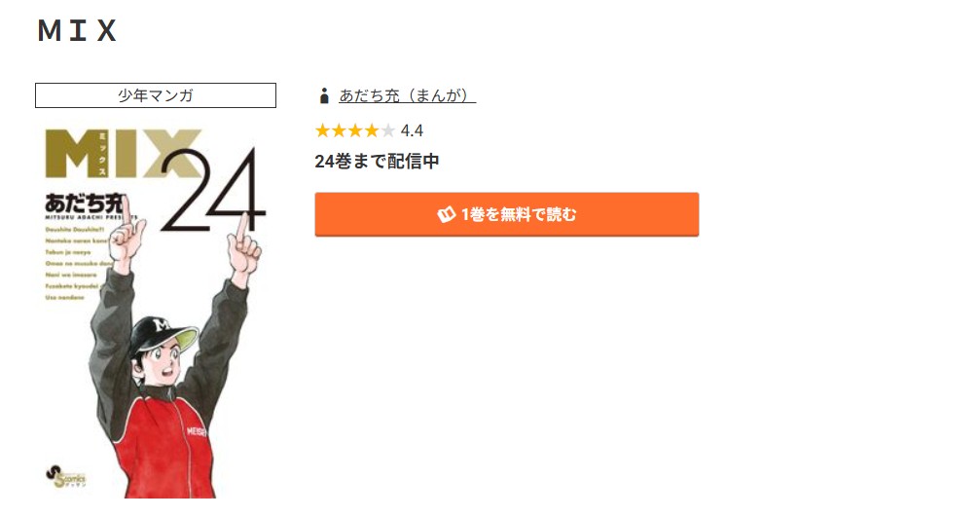Viewport: 980px width, 517px height.
Task: Select the gray fifth rating star
Action: 387,130
